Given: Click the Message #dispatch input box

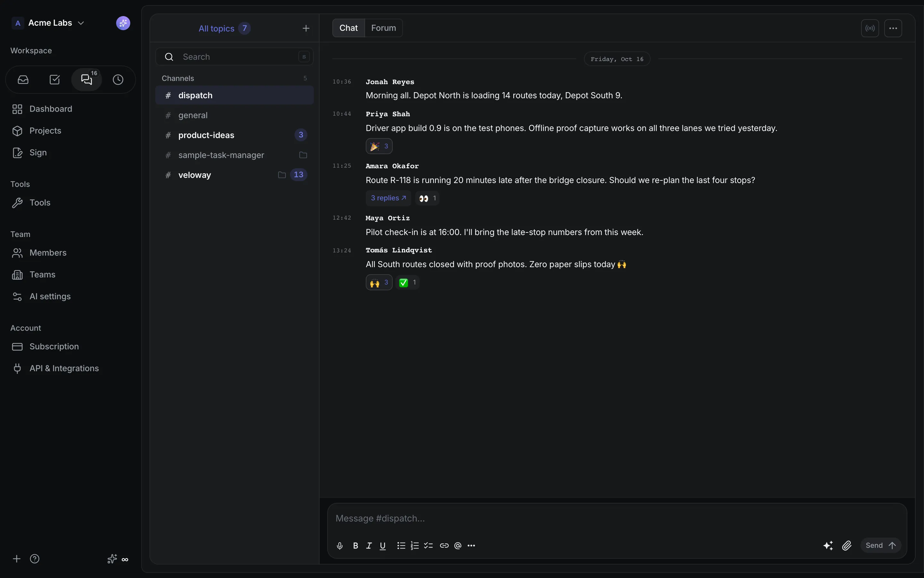Looking at the screenshot, I should [617, 518].
